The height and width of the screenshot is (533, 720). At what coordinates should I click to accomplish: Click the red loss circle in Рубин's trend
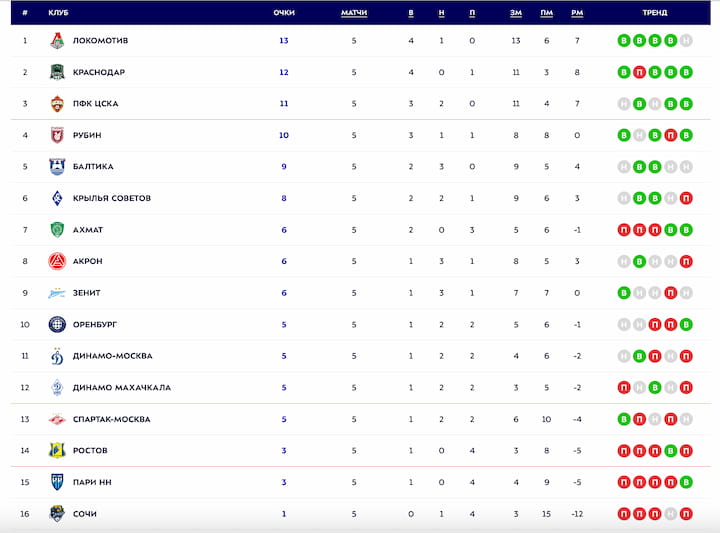[670, 135]
